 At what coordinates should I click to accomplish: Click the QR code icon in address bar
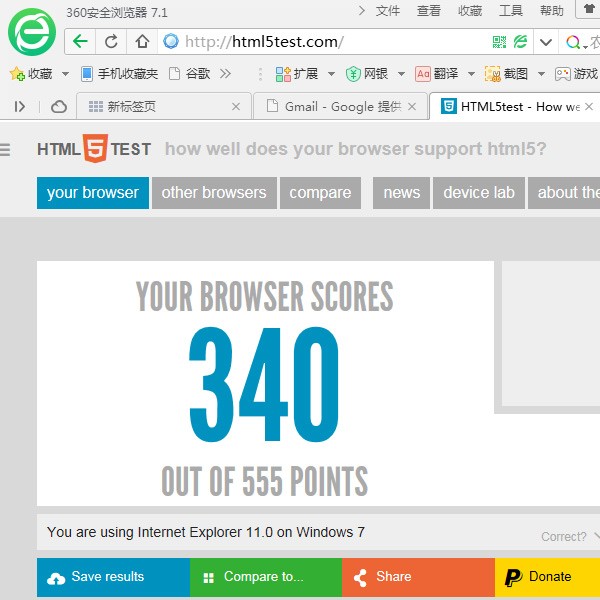coord(499,42)
